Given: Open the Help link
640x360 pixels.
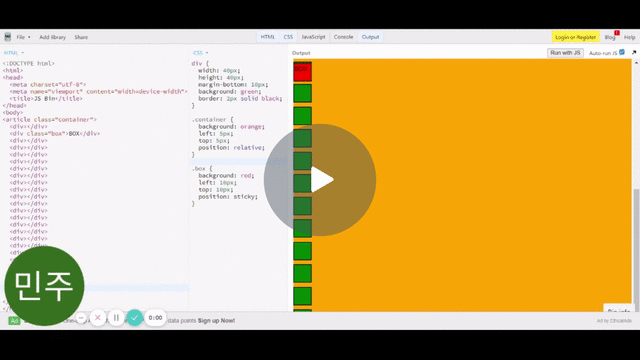Looking at the screenshot, I should tap(629, 37).
